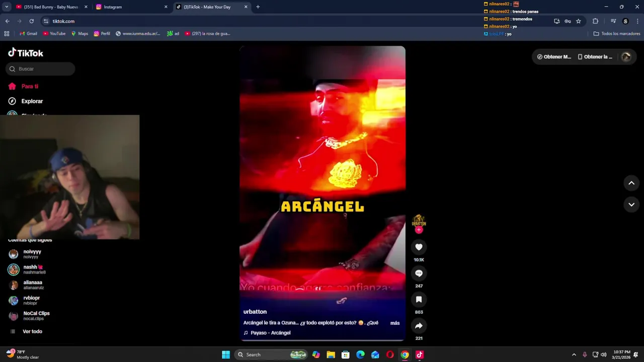Image resolution: width=644 pixels, height=362 pixels.
Task: Open the Gmail bookmark
Action: point(28,34)
